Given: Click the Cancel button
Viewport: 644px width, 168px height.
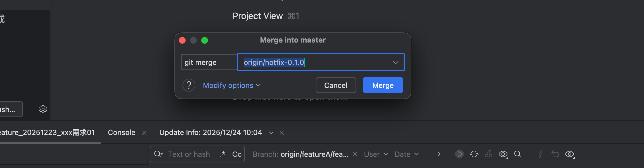Looking at the screenshot, I should click(x=336, y=85).
